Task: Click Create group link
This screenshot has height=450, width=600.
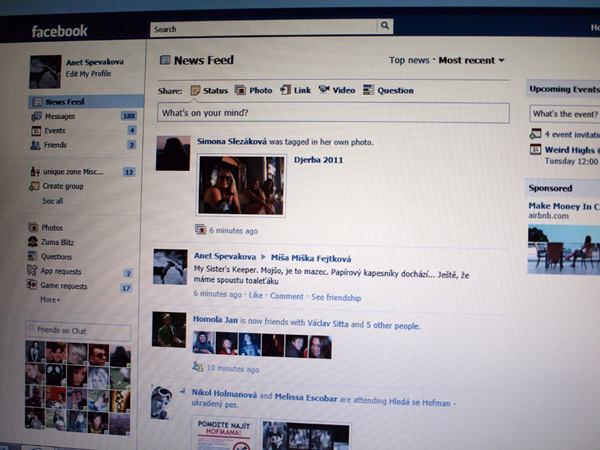Action: 63,186
